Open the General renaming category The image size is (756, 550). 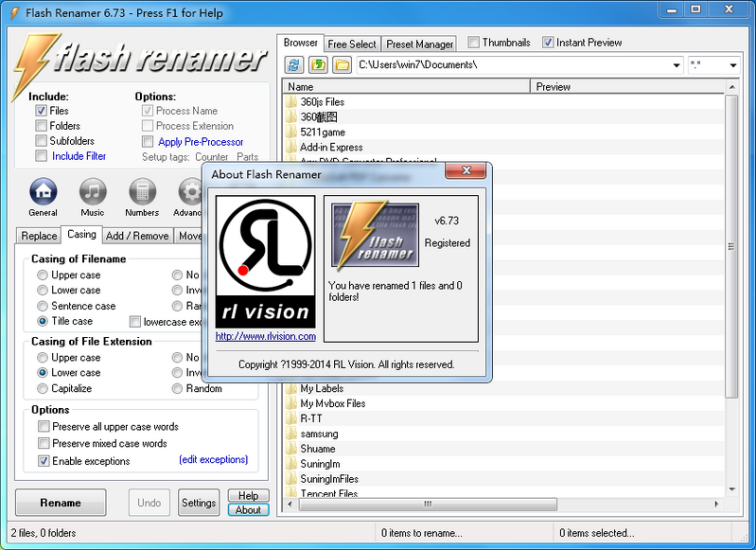(44, 191)
